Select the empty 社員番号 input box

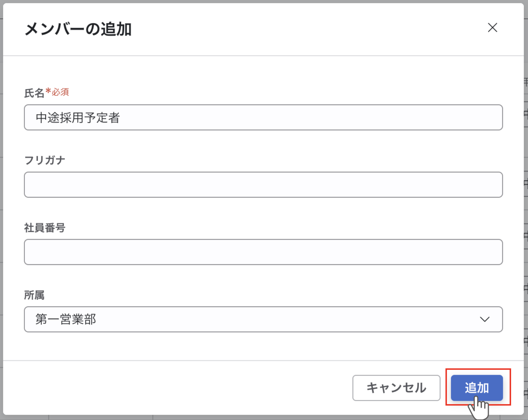tap(263, 252)
